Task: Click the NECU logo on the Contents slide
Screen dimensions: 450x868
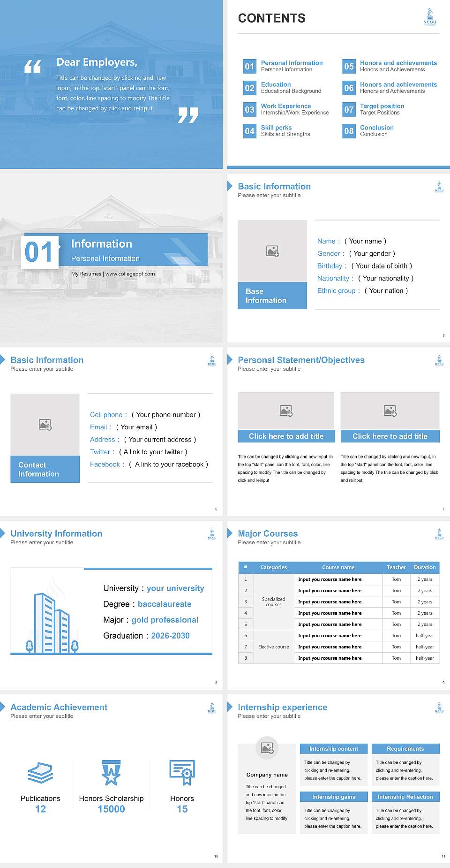Action: (x=430, y=16)
